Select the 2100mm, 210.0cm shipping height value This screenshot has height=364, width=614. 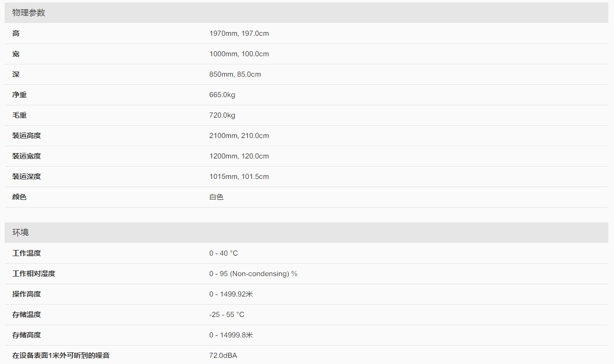tap(239, 136)
